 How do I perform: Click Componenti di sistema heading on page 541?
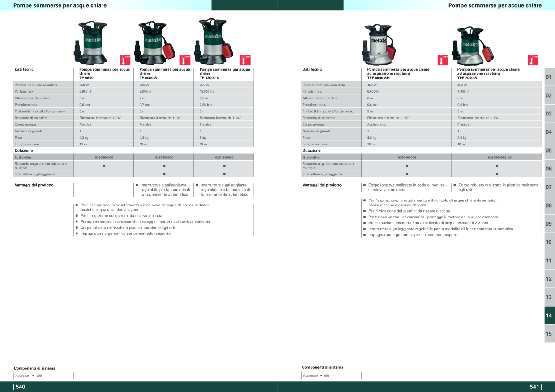322,367
